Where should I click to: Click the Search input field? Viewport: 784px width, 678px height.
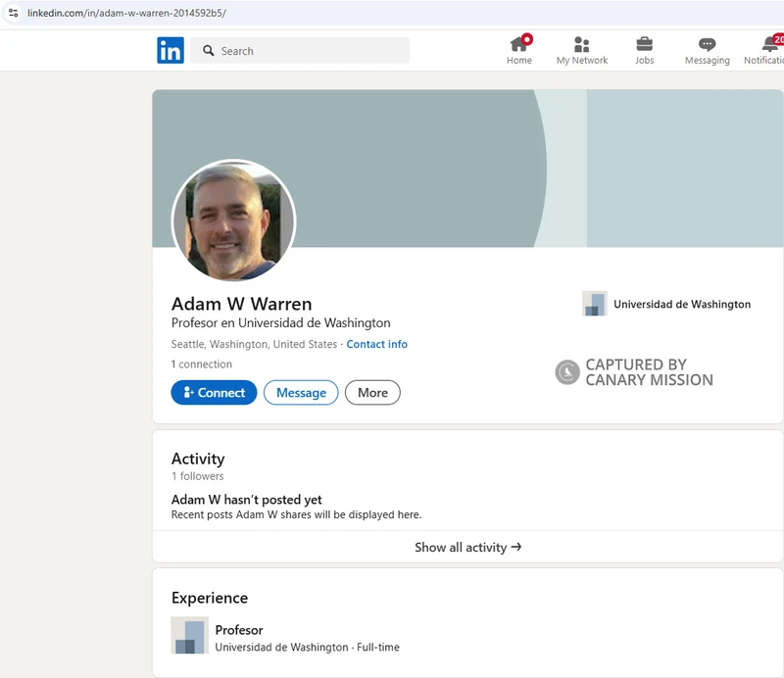(x=300, y=51)
